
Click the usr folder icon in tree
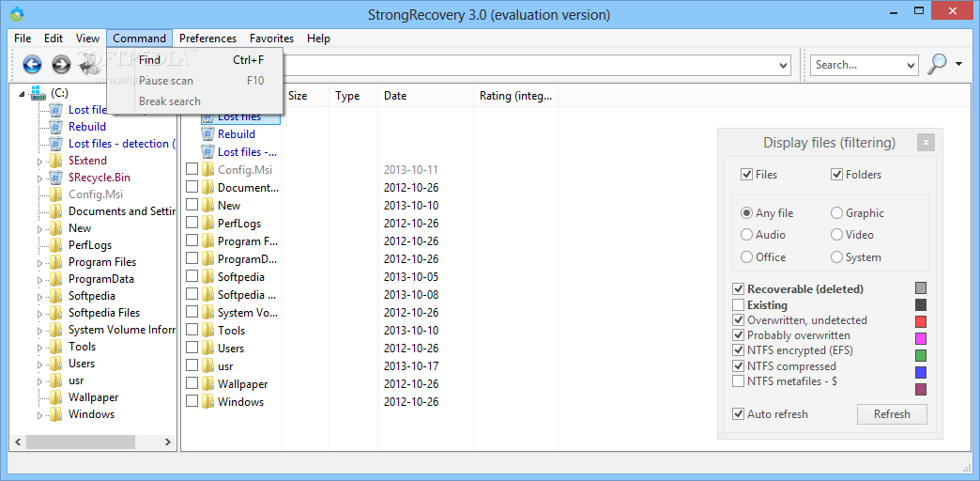coord(55,380)
